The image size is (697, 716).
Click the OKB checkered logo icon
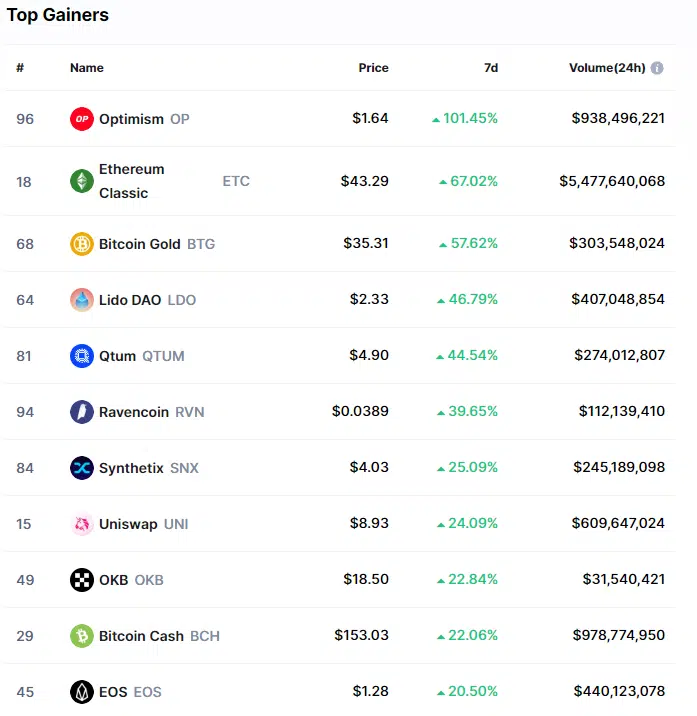[82, 580]
